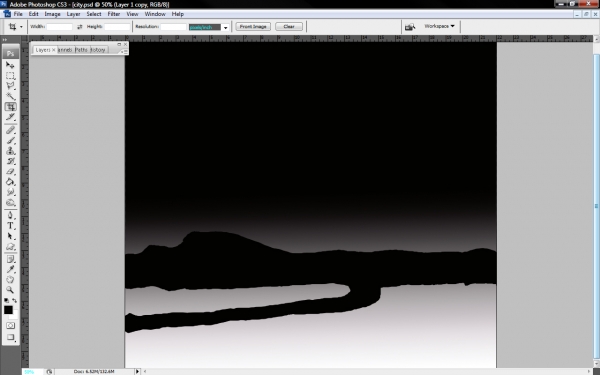Click the Front Image button
The height and width of the screenshot is (375, 600).
[253, 26]
